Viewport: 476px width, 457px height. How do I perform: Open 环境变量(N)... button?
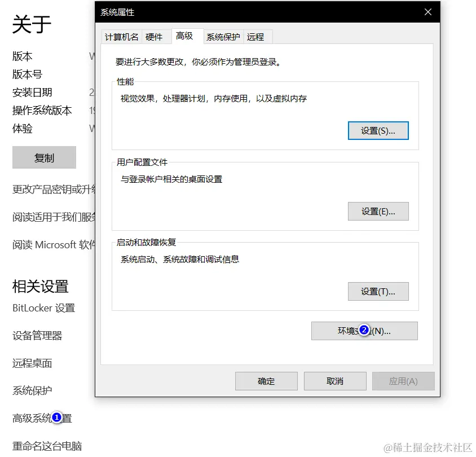point(364,331)
